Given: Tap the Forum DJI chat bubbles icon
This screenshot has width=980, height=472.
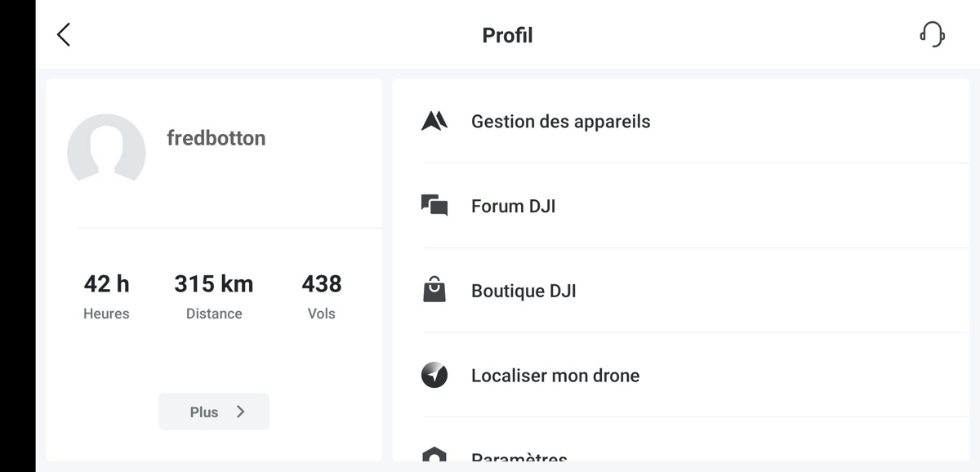Looking at the screenshot, I should click(434, 206).
